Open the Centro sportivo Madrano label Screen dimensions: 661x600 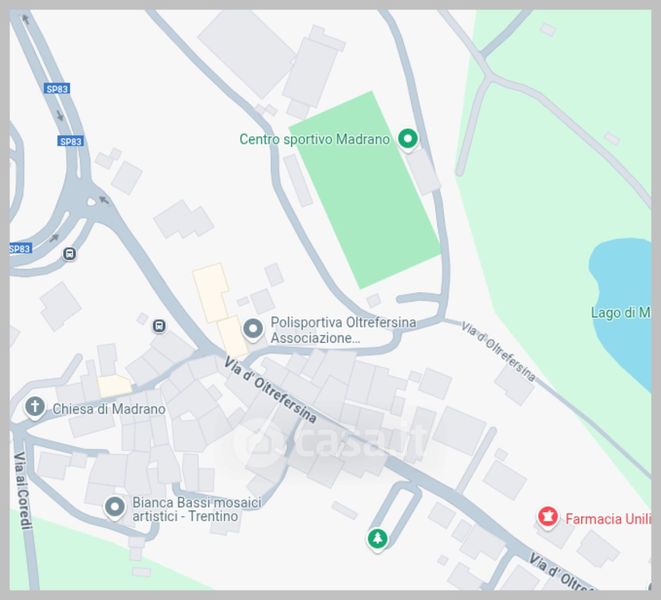314,139
